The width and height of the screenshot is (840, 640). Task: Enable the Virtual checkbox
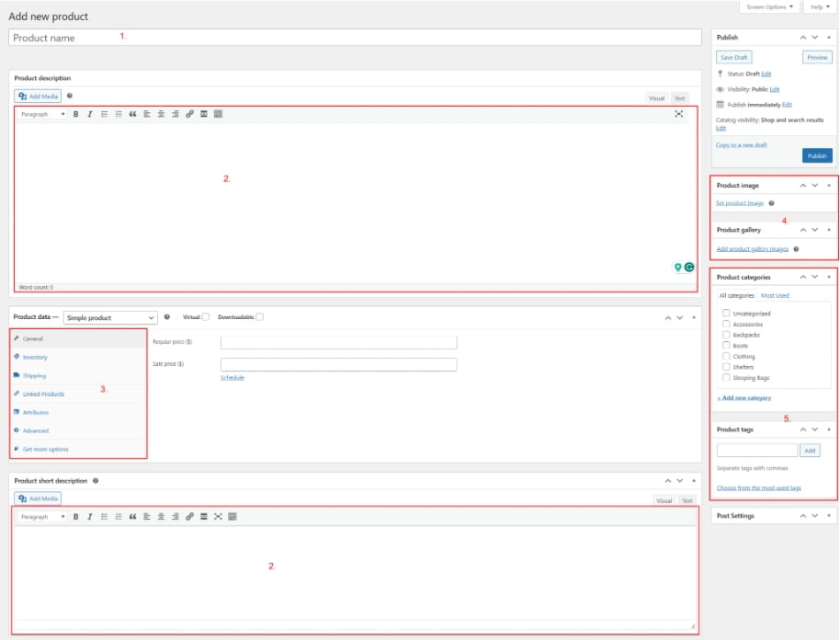coord(206,317)
